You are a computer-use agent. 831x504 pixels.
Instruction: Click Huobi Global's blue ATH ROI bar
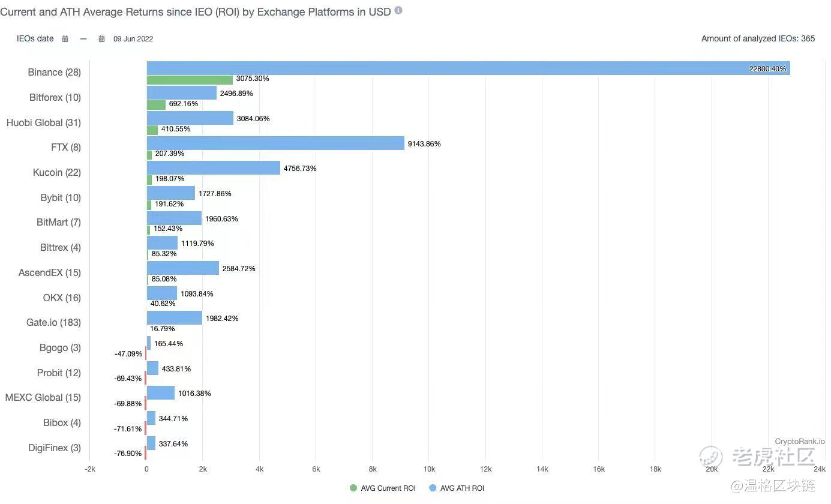tap(190, 118)
